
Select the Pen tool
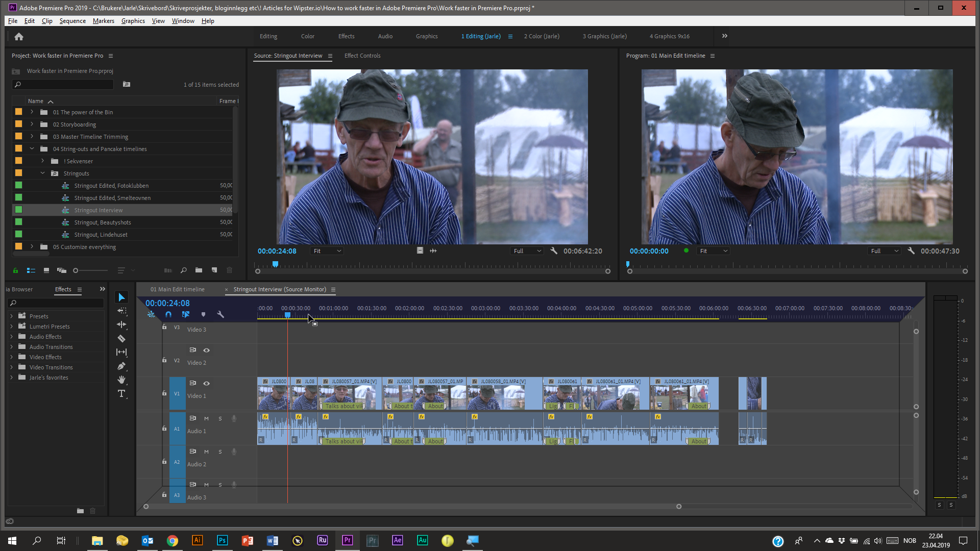pos(121,366)
